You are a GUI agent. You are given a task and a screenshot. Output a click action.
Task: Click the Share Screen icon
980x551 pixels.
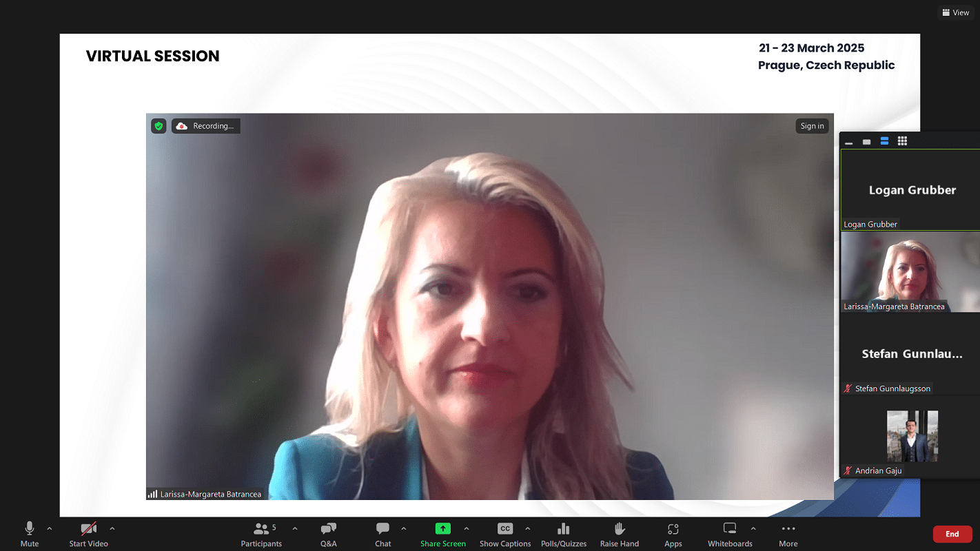[442, 529]
